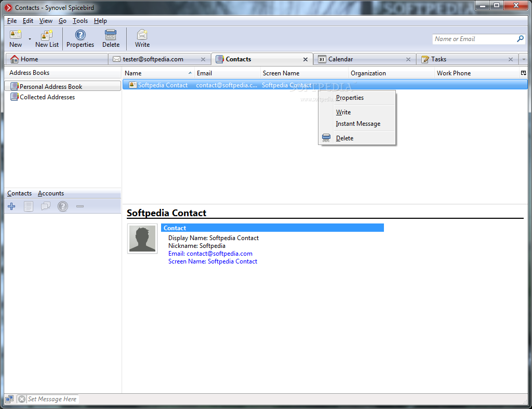The image size is (532, 409).
Task: Open the File menu
Action: pyautogui.click(x=12, y=21)
